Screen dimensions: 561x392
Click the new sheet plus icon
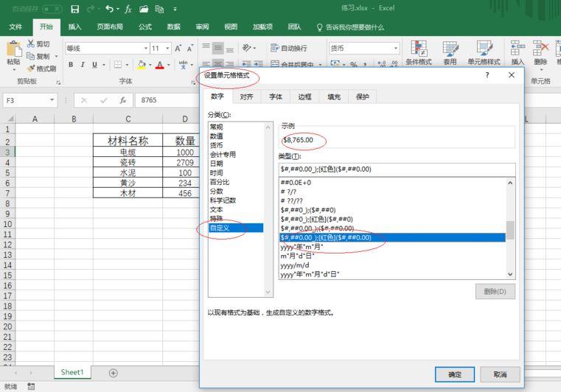click(113, 373)
